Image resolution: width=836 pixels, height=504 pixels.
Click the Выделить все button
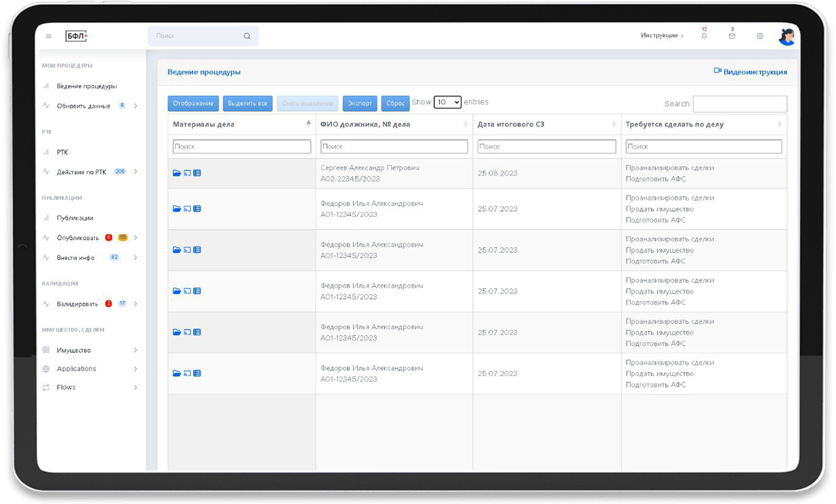coord(248,103)
